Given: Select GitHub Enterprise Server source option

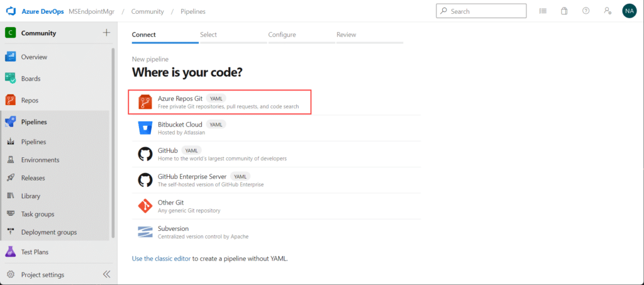Looking at the screenshot, I should [276, 180].
